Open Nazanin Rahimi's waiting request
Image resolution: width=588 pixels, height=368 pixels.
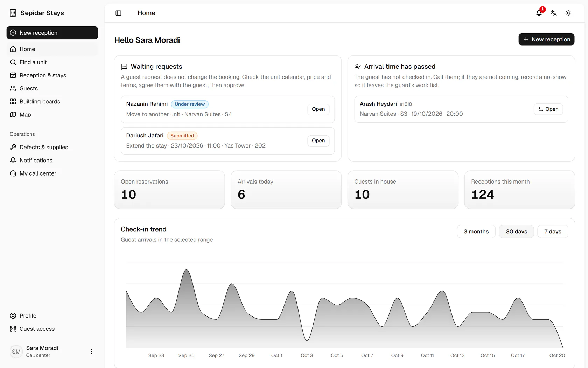(x=318, y=109)
